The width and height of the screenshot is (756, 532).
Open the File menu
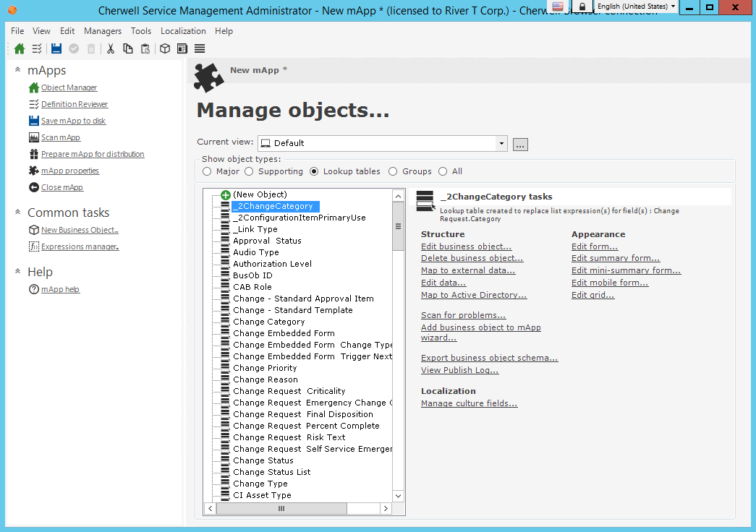click(17, 31)
